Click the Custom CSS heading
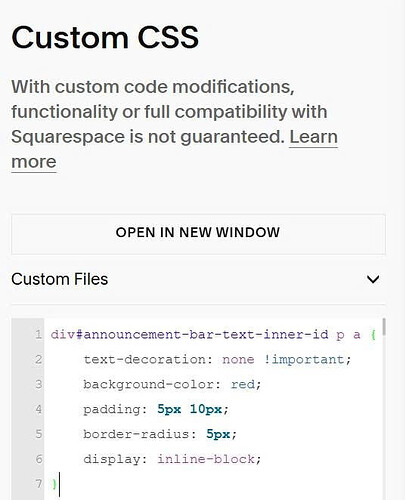The image size is (405, 500). click(x=105, y=37)
